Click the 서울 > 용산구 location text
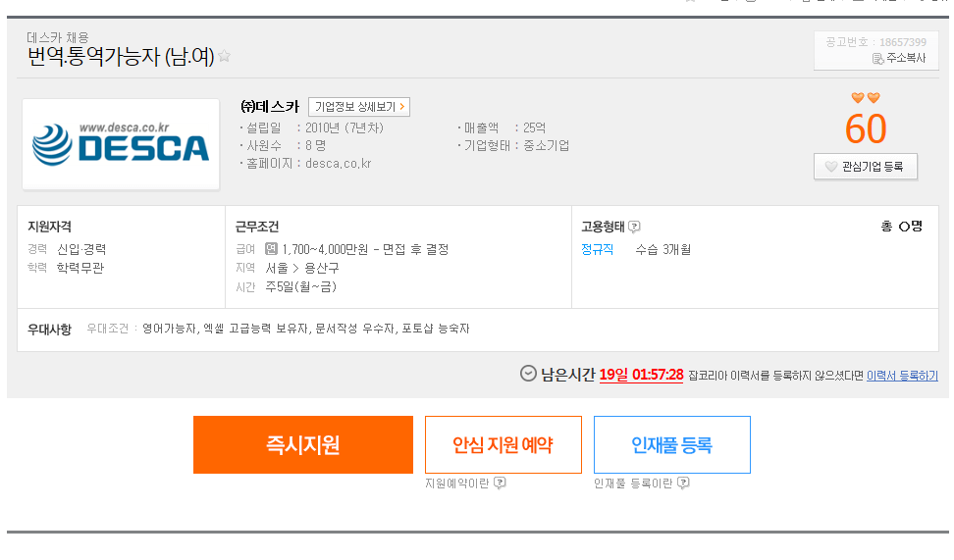This screenshot has width=954, height=560. pos(302,268)
